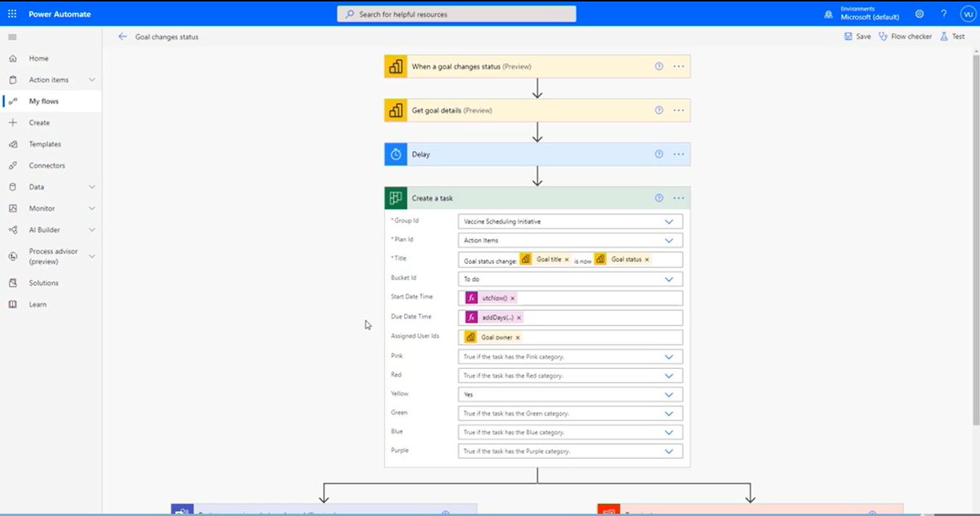Viewport: 980px width, 516px height.
Task: Click the 'Goal changes status' flow title
Action: point(167,37)
